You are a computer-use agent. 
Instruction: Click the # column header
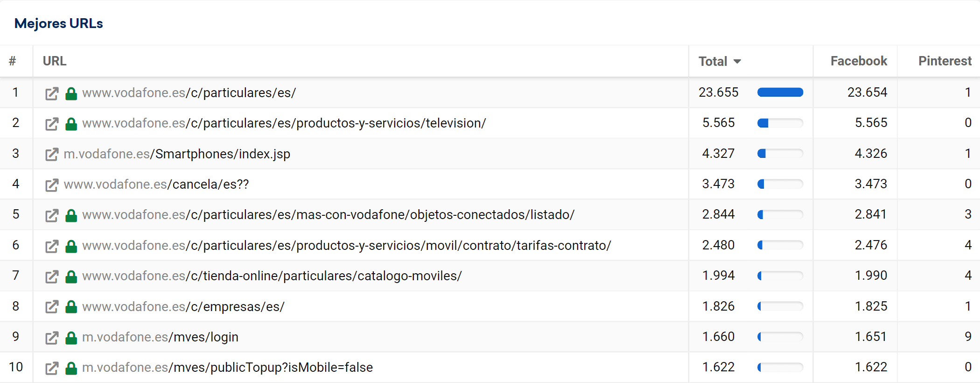pyautogui.click(x=13, y=61)
